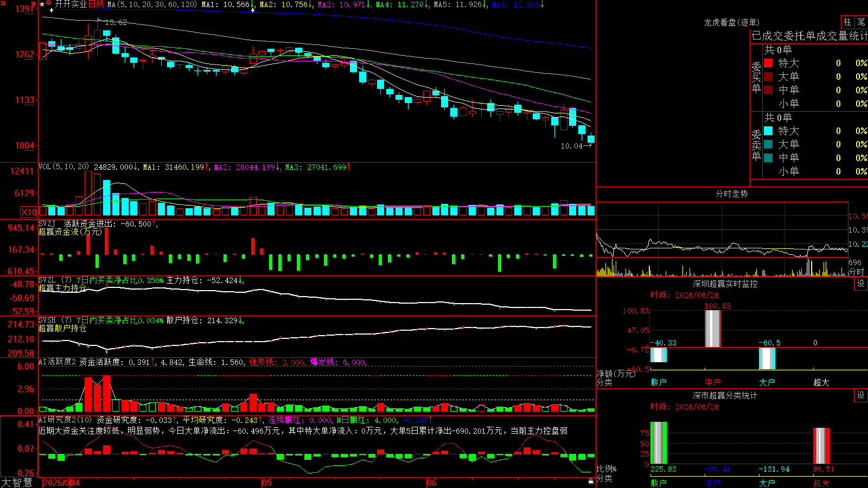
Task: Click the white star marker beside the stock name
Action: [42, 4]
